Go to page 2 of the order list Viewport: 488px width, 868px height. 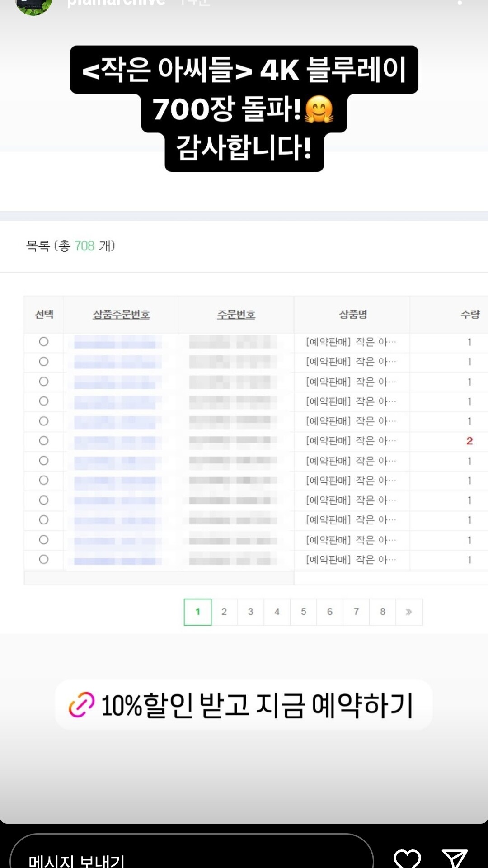click(x=224, y=612)
